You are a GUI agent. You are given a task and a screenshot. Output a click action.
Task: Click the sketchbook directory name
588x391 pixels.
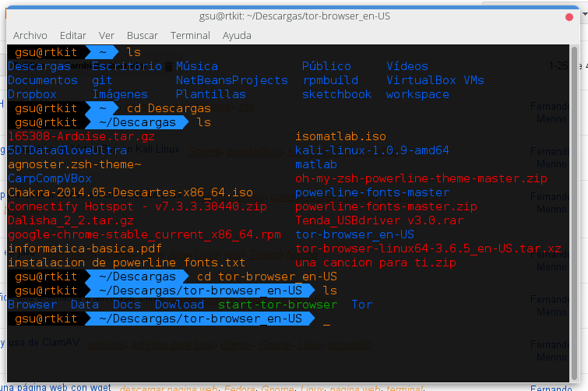pyautogui.click(x=336, y=94)
